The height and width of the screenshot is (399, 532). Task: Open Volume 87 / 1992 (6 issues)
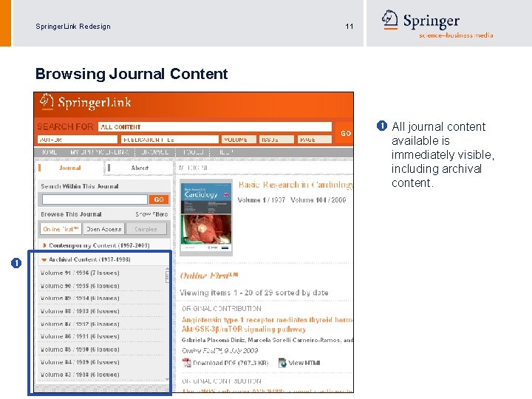[x=80, y=324]
